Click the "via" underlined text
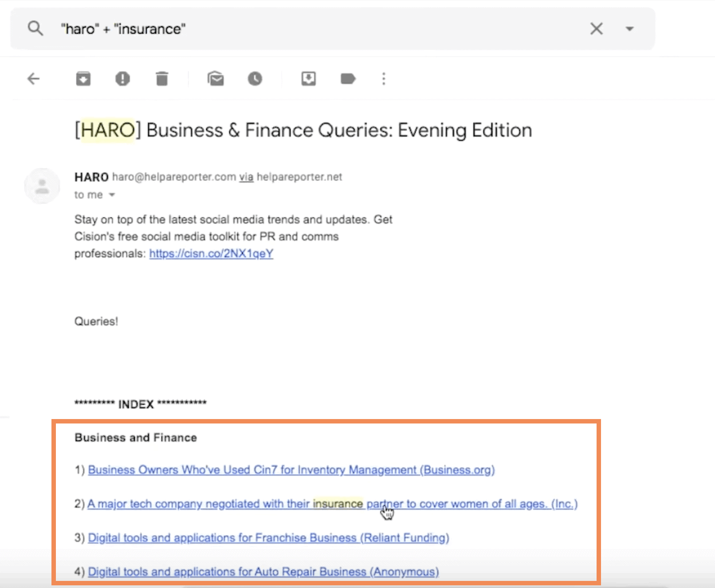 pyautogui.click(x=246, y=177)
